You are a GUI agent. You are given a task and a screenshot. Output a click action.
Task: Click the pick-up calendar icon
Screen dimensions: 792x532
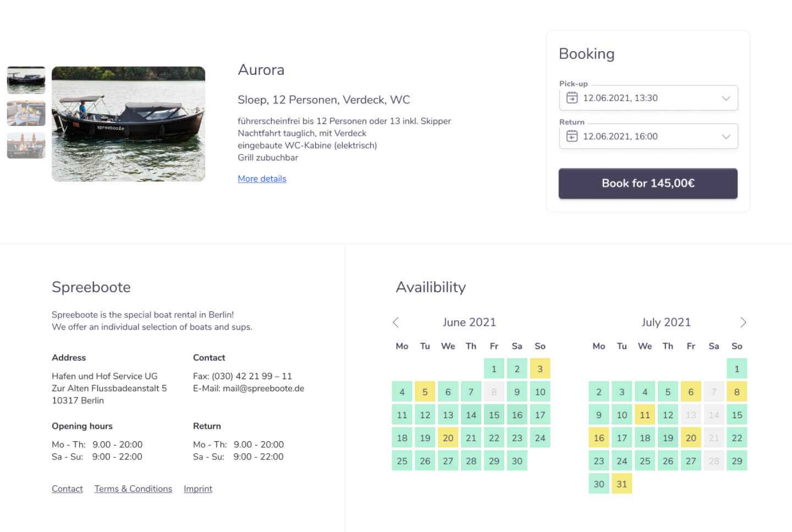coord(572,98)
